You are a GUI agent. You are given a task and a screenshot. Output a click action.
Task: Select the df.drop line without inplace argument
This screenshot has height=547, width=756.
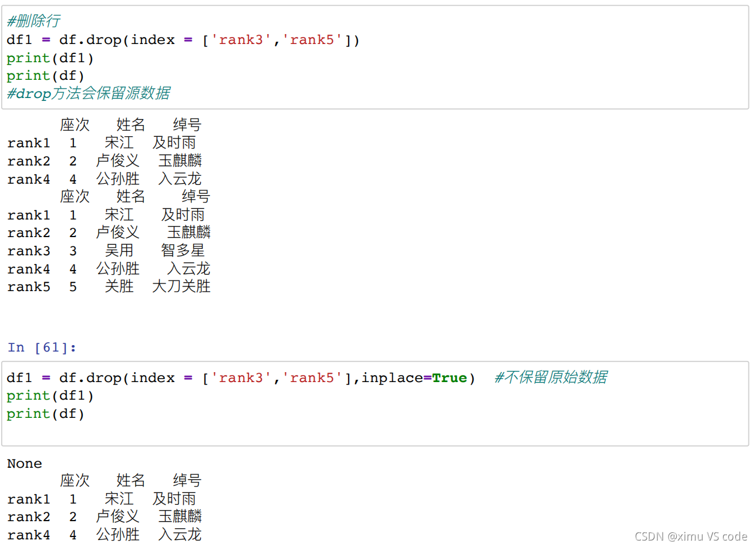pos(183,40)
